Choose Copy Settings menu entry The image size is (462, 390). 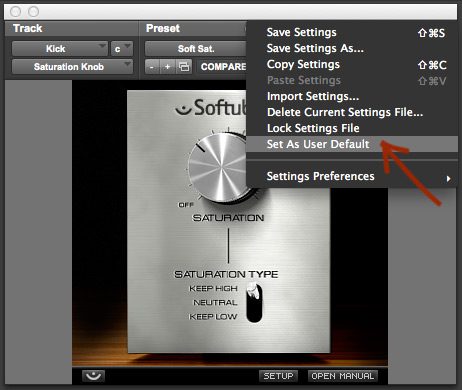pos(352,64)
